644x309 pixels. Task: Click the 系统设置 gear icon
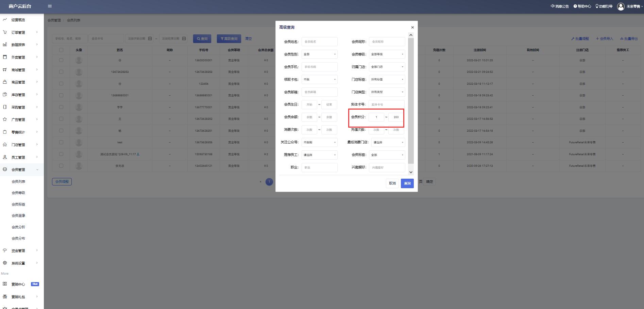[x=5, y=263]
